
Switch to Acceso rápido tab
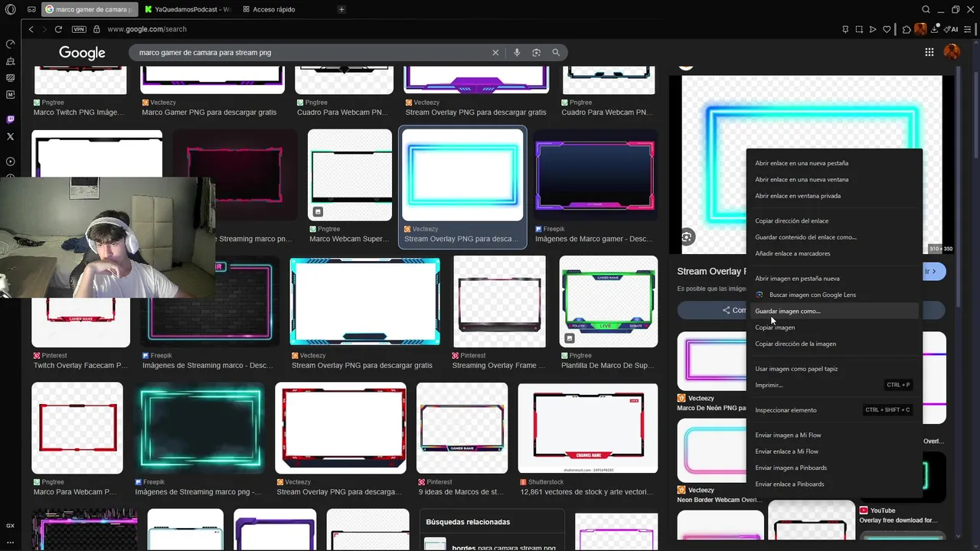click(x=274, y=9)
